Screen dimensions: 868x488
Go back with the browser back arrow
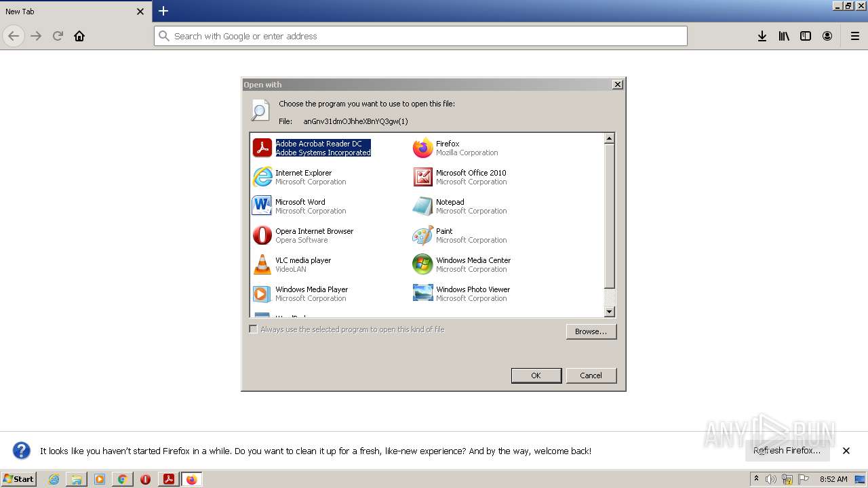[x=14, y=36]
